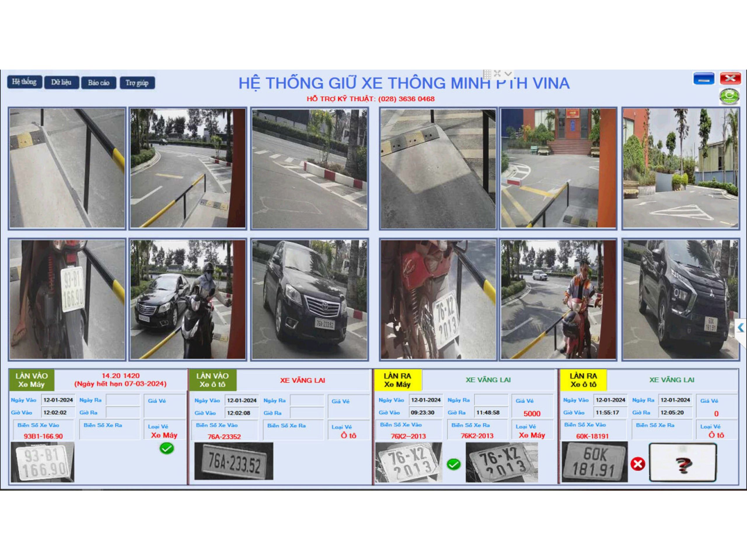The image size is (747, 560).
Task: Click empty Ngày Ra field motorbike entry lane
Action: [123, 400]
